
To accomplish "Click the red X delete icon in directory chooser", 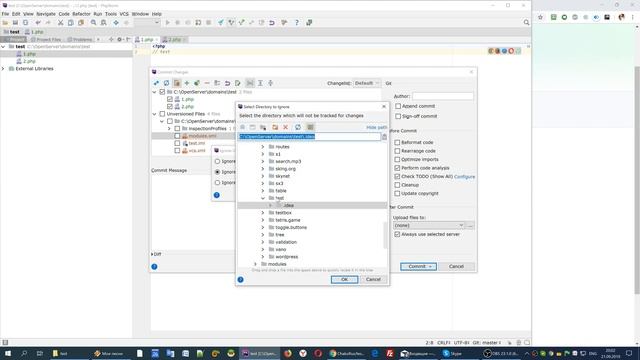I will pos(286,127).
